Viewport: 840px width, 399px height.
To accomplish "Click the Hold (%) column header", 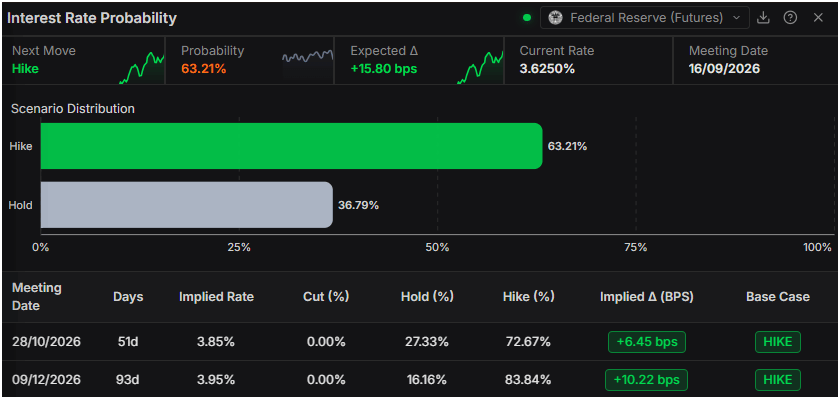I will point(427,297).
